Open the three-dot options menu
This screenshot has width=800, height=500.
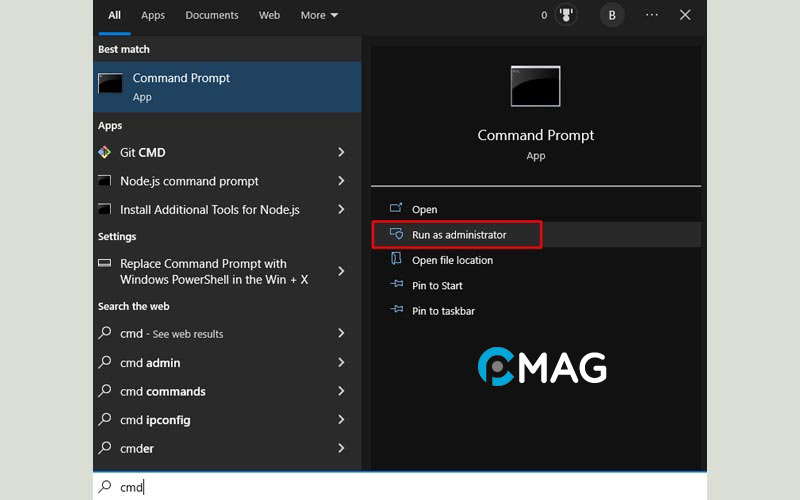652,15
